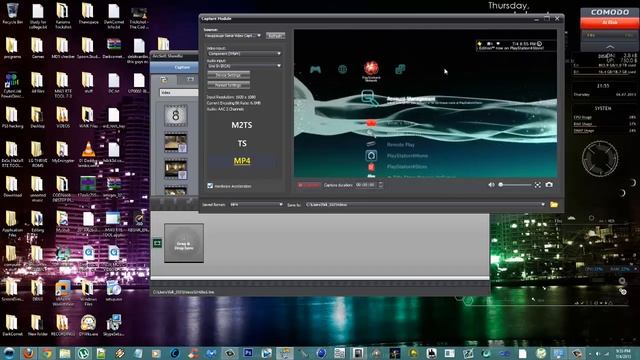Open Windows Explorer from the taskbar
This screenshot has width=640, height=360.
point(65,353)
